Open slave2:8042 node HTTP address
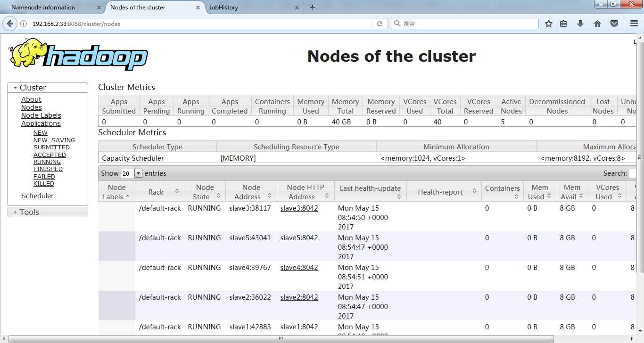The height and width of the screenshot is (343, 644). [x=299, y=297]
